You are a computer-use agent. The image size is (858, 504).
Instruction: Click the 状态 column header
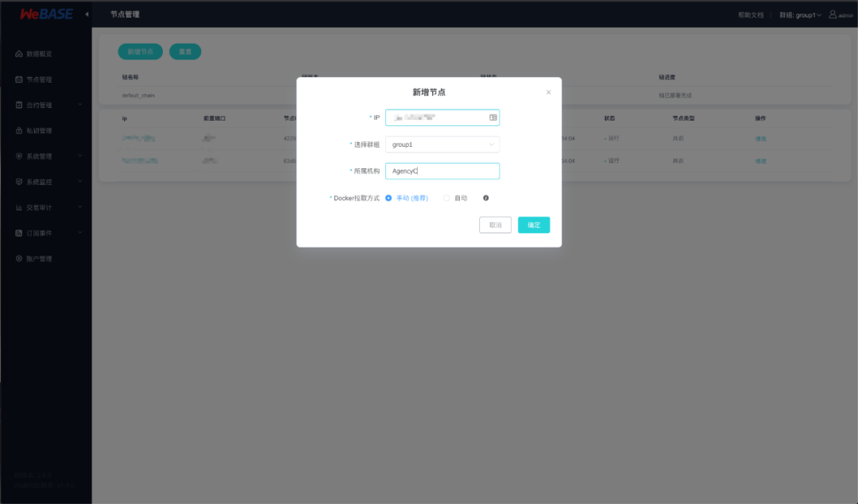(x=609, y=118)
